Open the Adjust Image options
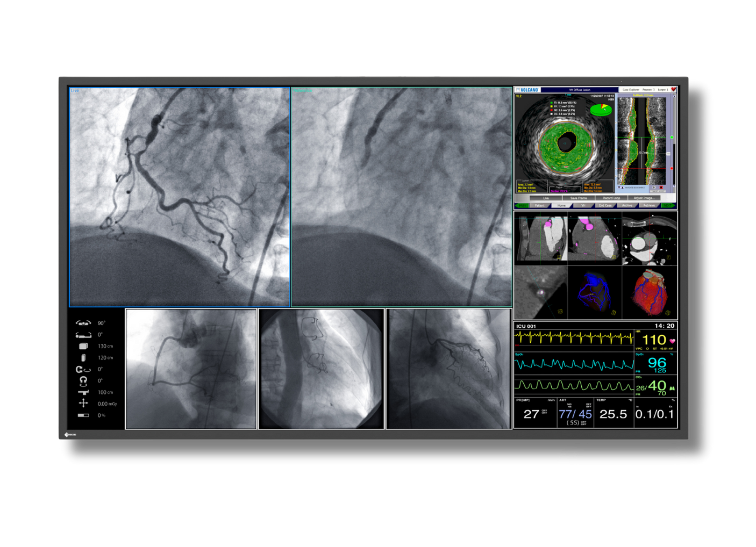Image resolution: width=756 pixels, height=547 pixels. [644, 198]
